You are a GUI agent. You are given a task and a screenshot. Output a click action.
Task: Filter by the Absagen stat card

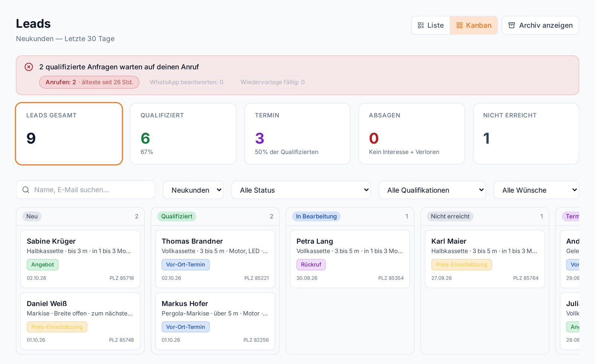coord(412,134)
